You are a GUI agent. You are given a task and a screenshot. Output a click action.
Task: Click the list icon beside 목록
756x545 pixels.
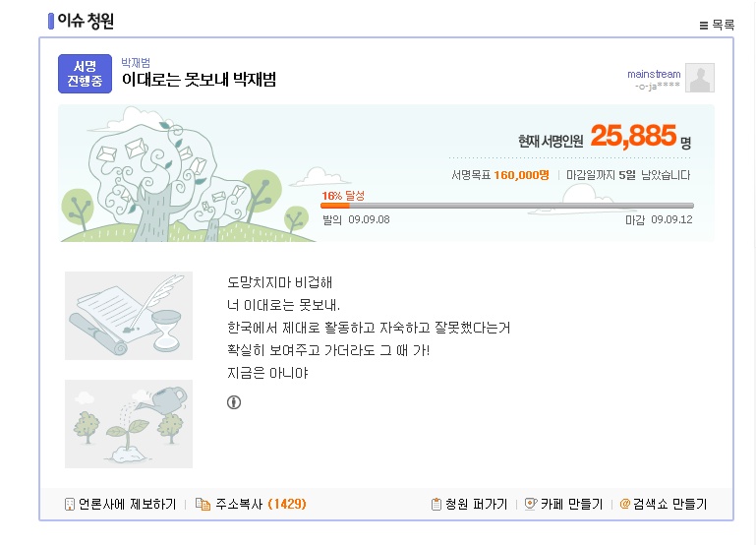tap(703, 25)
